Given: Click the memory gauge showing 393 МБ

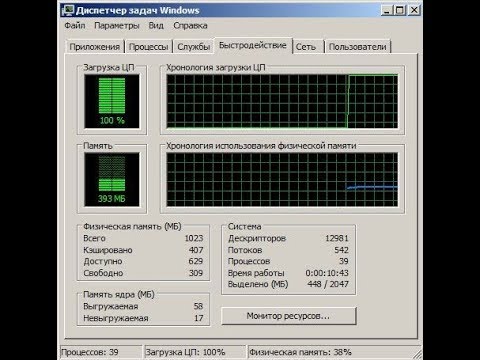Looking at the screenshot, I should [112, 180].
